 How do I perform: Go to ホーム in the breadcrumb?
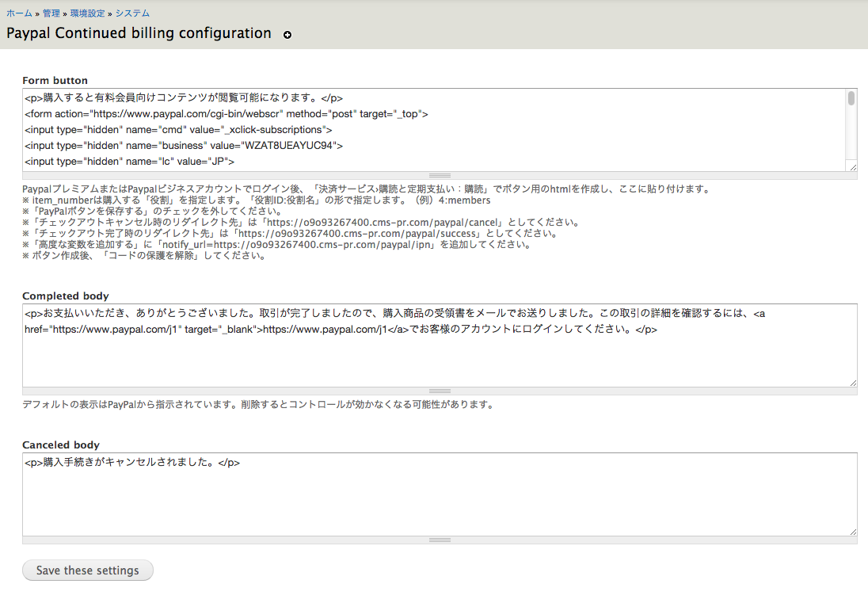point(19,13)
